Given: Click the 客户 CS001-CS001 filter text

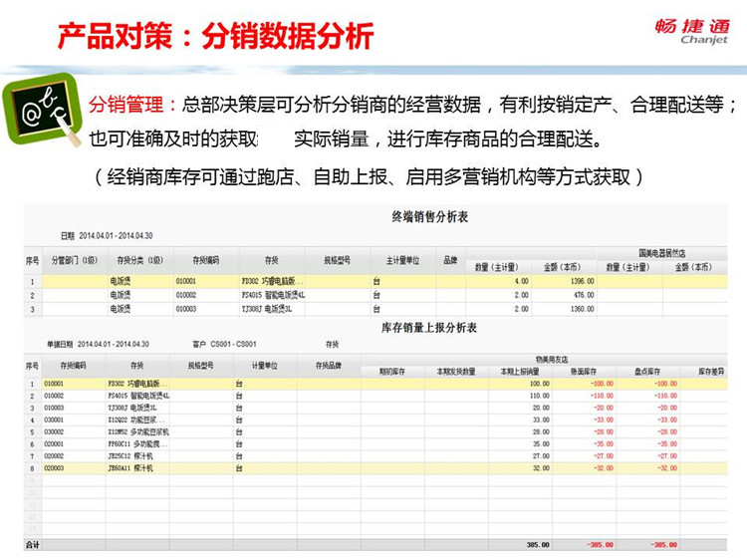Looking at the screenshot, I should 224,344.
